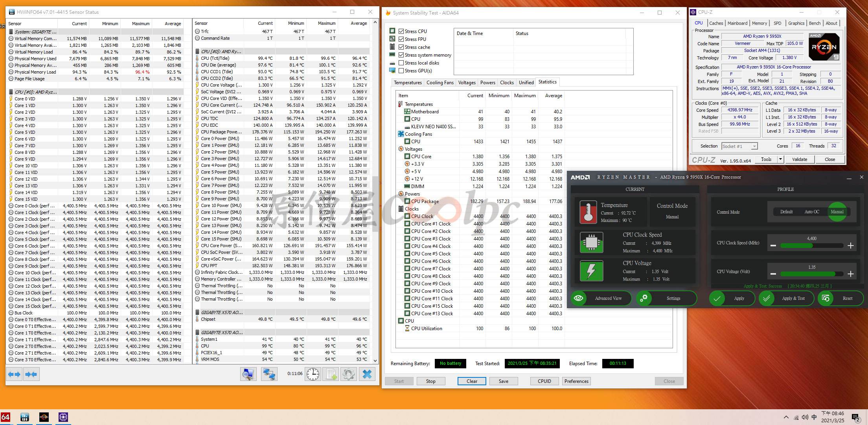Open the Socket #1 selection dropdown in CPU-Z
This screenshot has width=868, height=425.
pyautogui.click(x=739, y=146)
